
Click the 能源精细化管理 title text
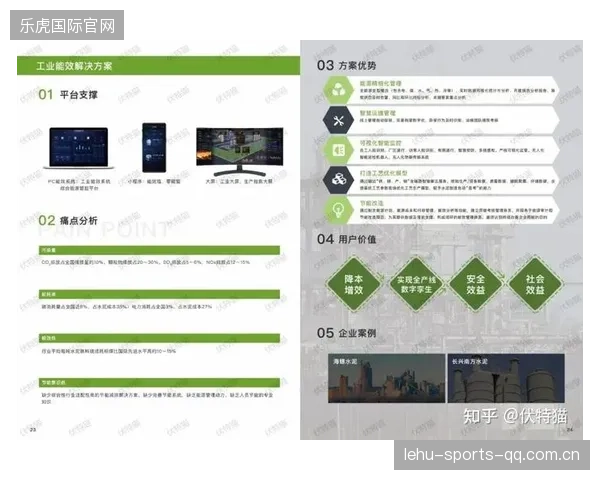381,83
